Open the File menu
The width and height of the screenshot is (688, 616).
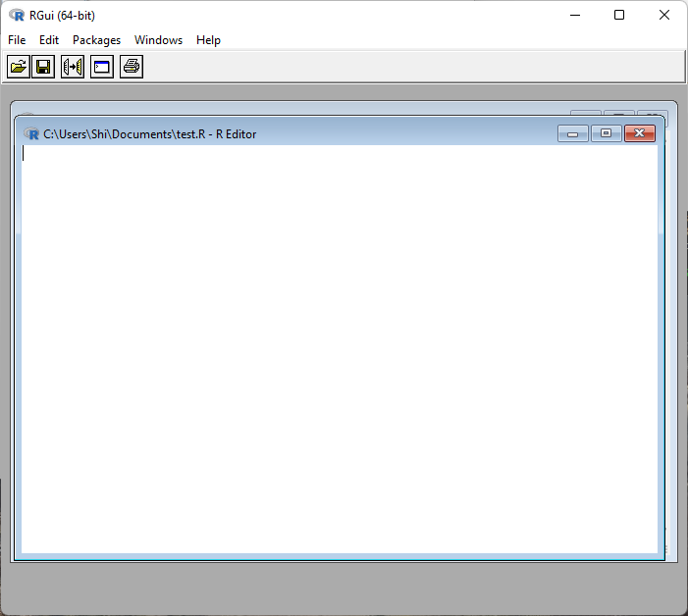[x=17, y=40]
